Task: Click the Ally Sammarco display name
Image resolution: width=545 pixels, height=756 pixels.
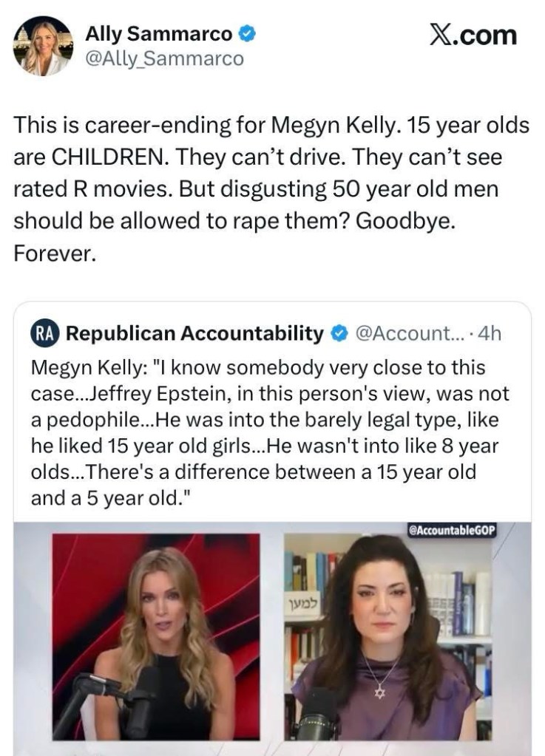Action: (x=159, y=33)
